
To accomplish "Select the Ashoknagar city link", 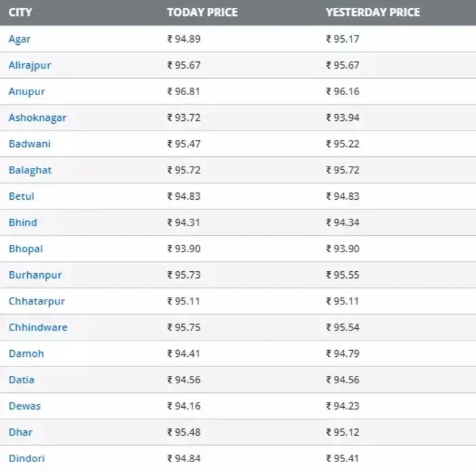I will [x=37, y=118].
